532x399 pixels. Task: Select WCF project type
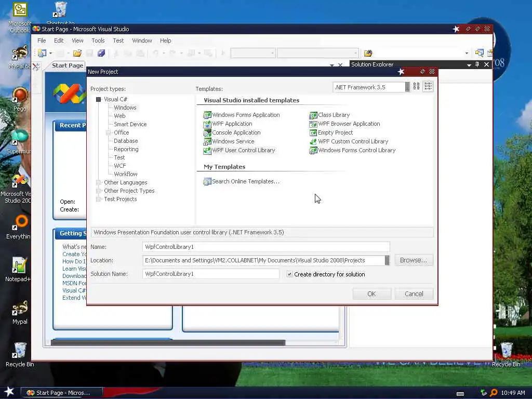(120, 166)
